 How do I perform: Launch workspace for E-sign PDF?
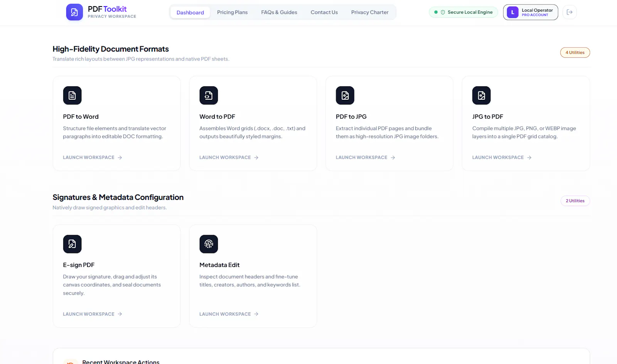pyautogui.click(x=93, y=314)
